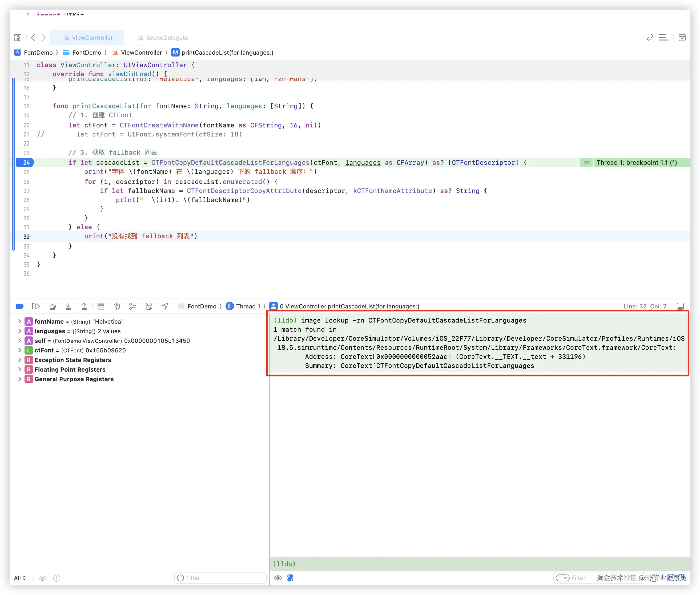The width and height of the screenshot is (700, 595).
Task: Add a new editor pane on right
Action: pos(682,38)
